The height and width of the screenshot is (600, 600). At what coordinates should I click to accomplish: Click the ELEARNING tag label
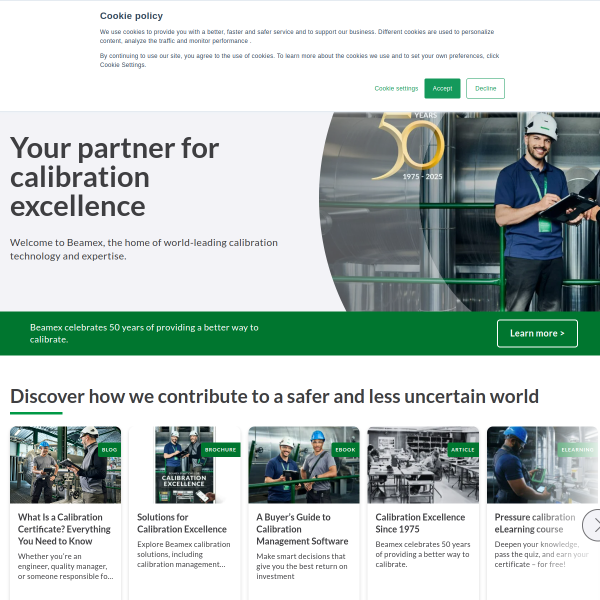[x=577, y=450]
